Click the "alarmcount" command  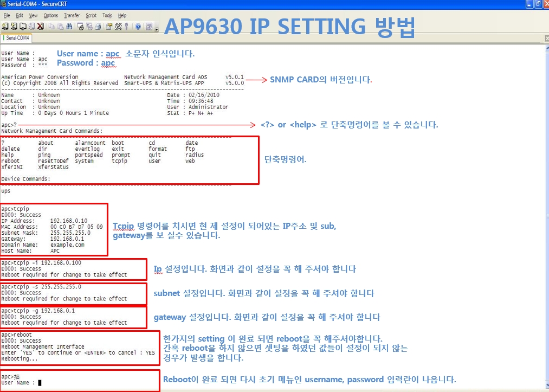pyautogui.click(x=90, y=143)
